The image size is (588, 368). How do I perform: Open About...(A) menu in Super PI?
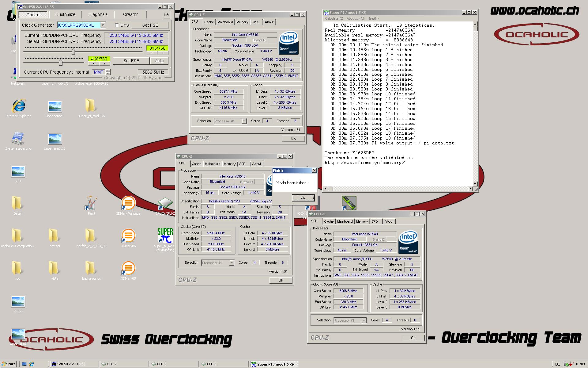click(355, 18)
